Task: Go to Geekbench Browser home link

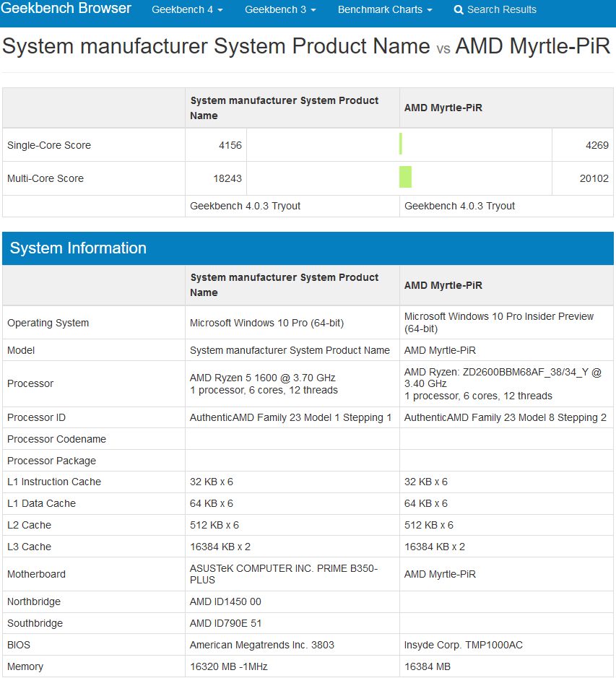Action: [66, 8]
